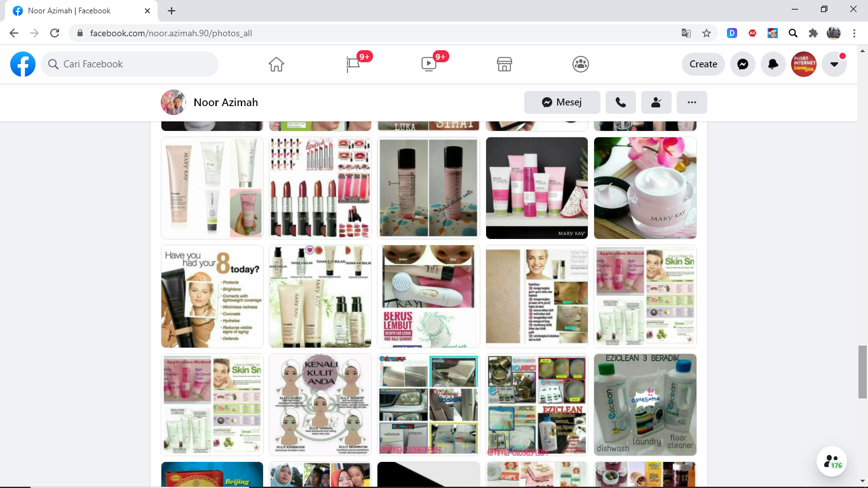Open a new browser tab
868x488 pixels.
point(172,11)
